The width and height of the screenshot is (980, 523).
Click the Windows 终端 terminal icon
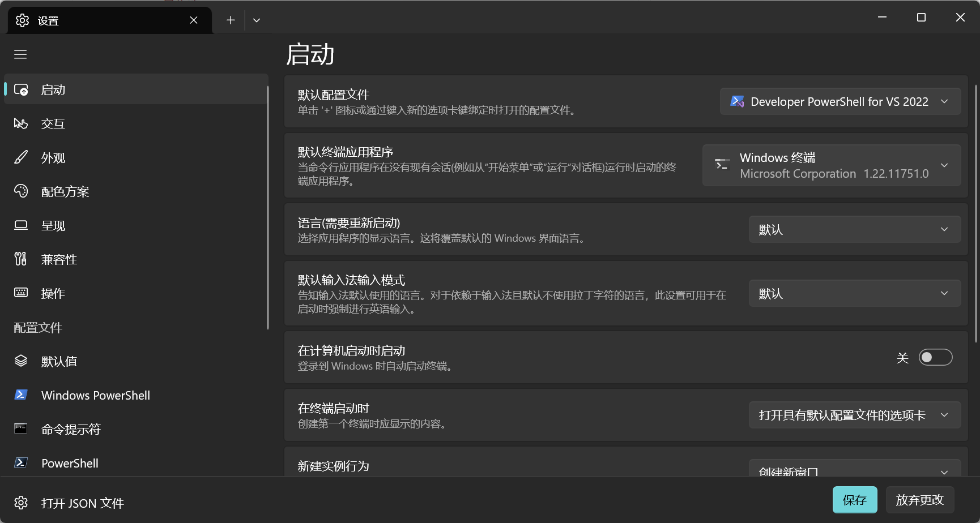(x=722, y=165)
